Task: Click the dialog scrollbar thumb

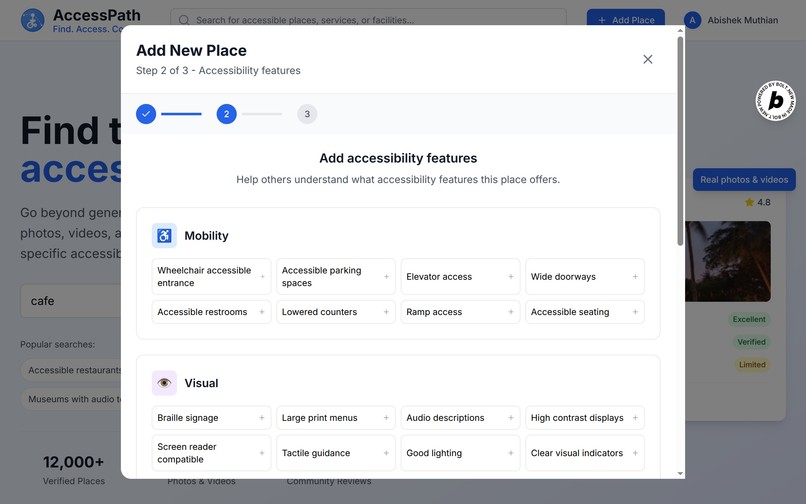Action: 680,141
